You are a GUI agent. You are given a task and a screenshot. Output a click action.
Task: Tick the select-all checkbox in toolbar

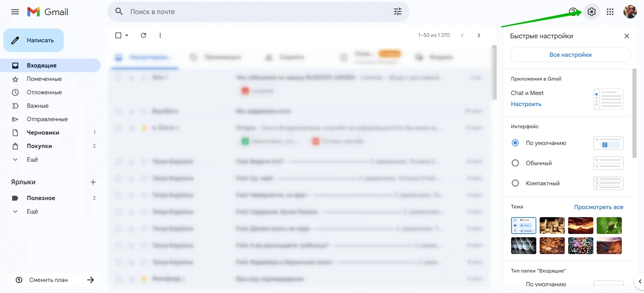[x=118, y=35]
